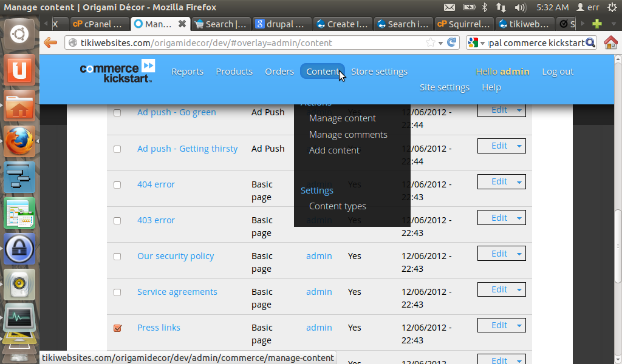Expand Edit dropdown arrow for 403 error
622x364 pixels.
pyautogui.click(x=519, y=218)
